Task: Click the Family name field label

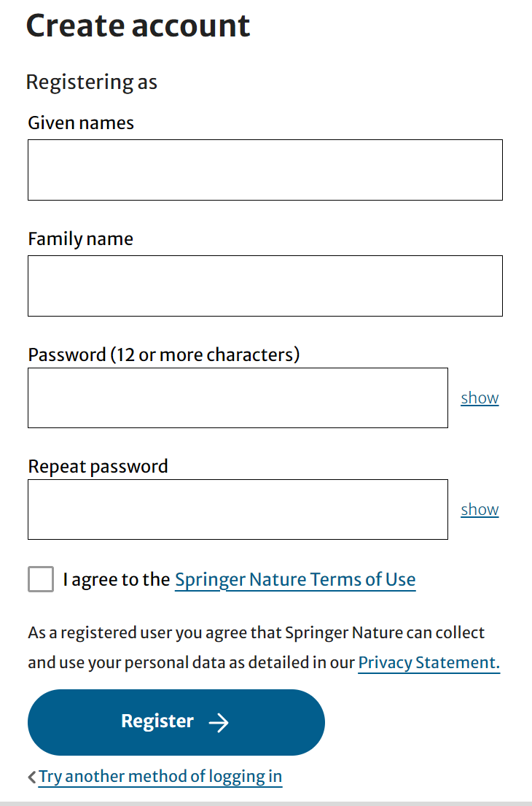Action: [81, 239]
